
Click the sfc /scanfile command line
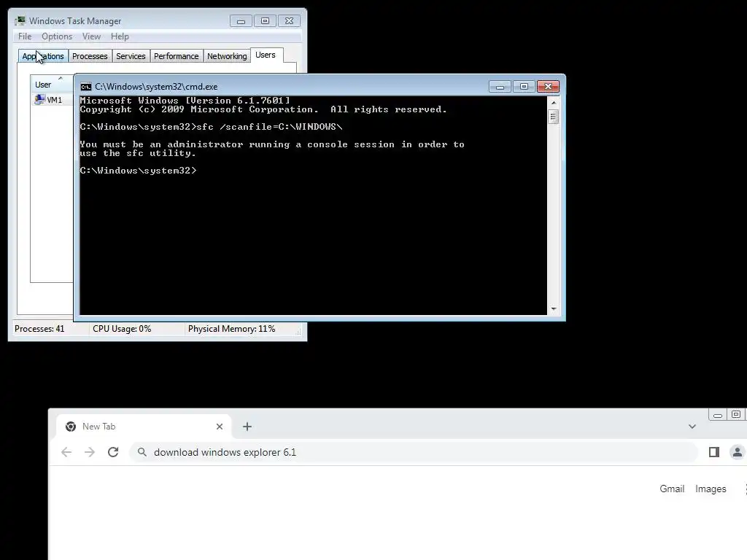click(211, 127)
